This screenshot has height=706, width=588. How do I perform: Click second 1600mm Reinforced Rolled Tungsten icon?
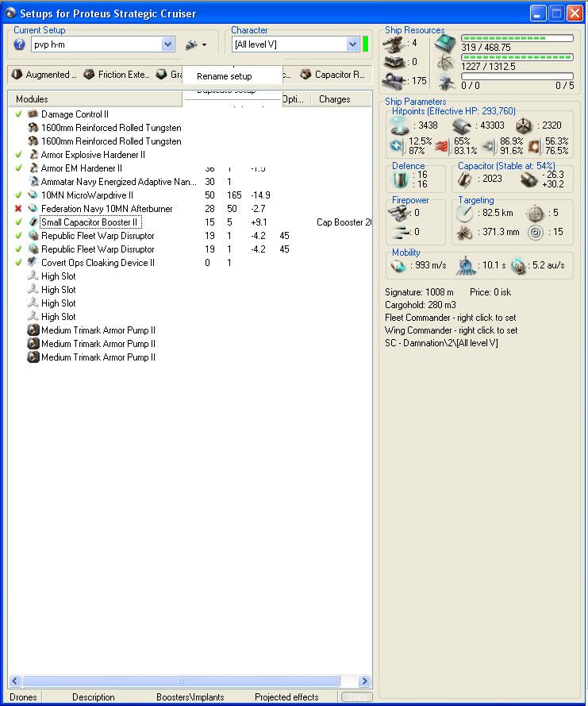(33, 141)
